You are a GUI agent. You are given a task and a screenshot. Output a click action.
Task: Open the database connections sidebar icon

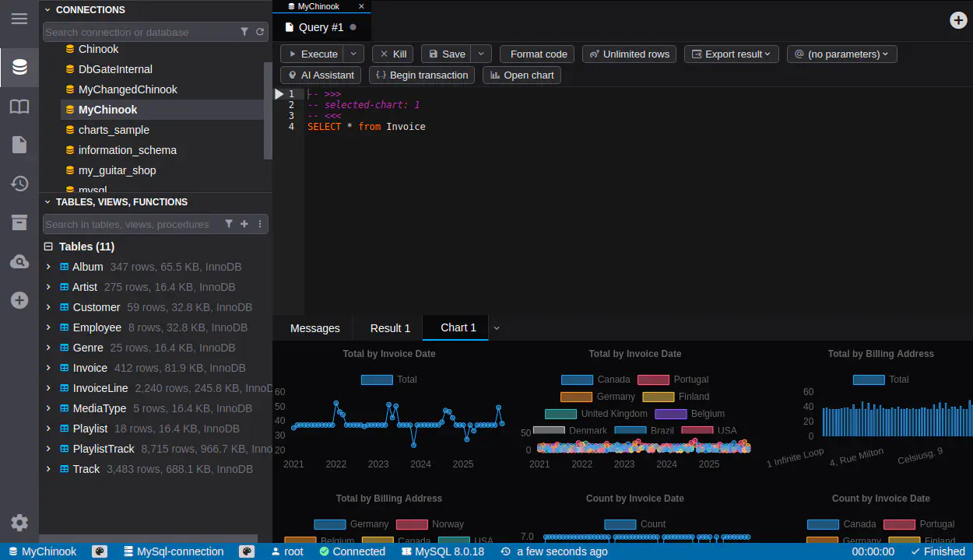[x=19, y=68]
